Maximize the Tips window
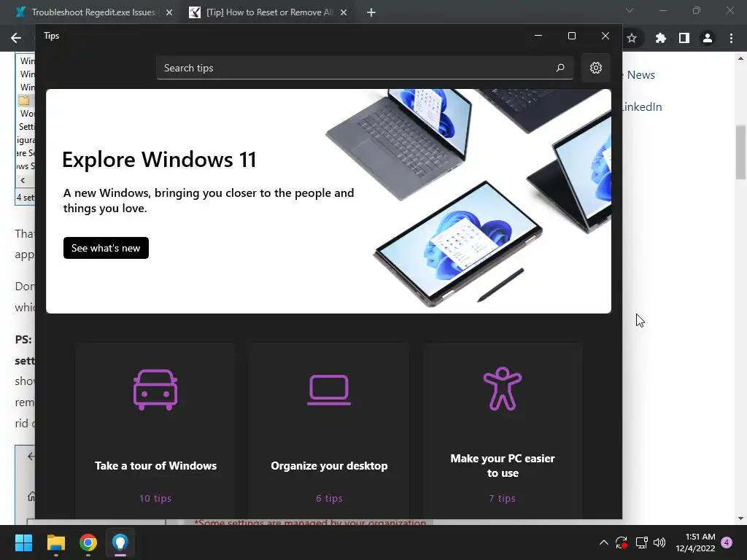Viewport: 747px width, 560px height. (x=572, y=36)
